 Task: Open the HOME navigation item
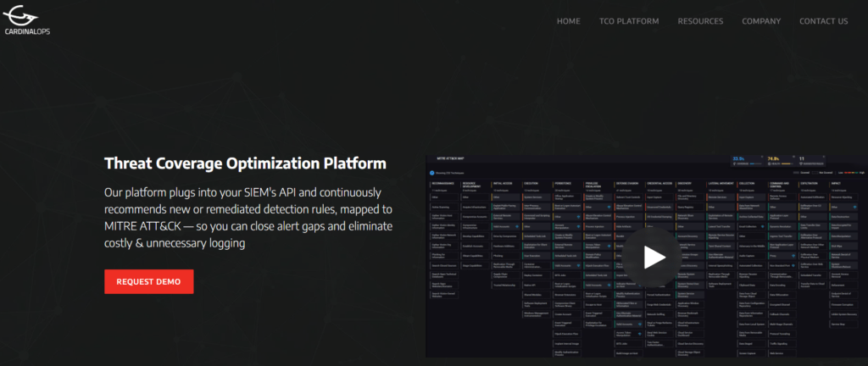(x=569, y=21)
